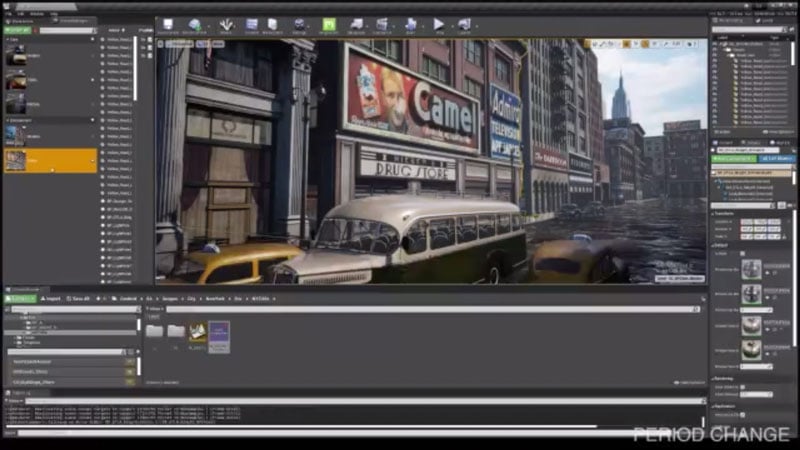The height and width of the screenshot is (450, 800).
Task: Toggle the checkbox under Replication
Action: [742, 415]
